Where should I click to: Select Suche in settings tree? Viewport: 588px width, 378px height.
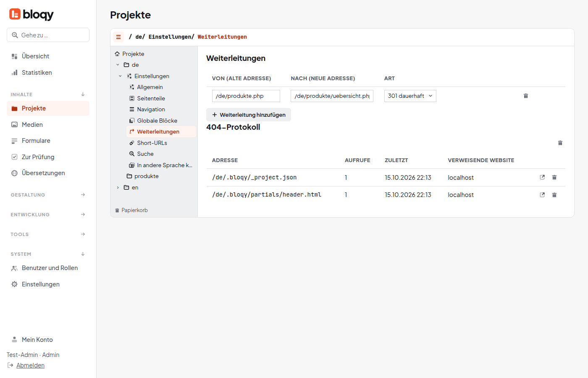click(161, 154)
